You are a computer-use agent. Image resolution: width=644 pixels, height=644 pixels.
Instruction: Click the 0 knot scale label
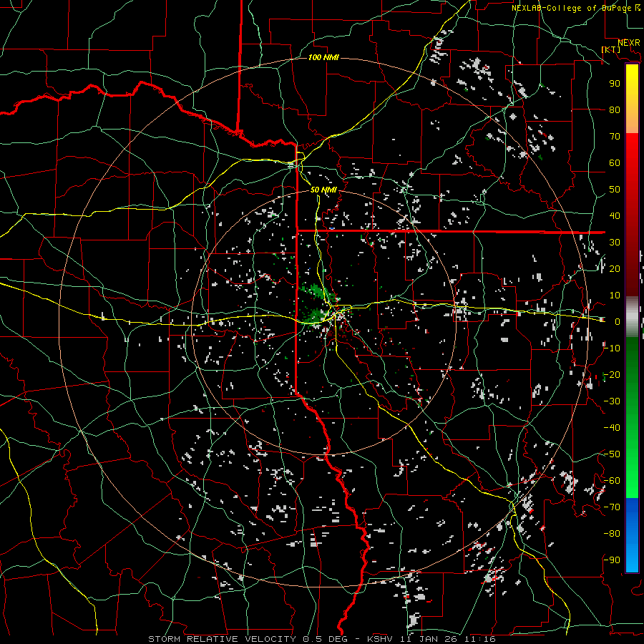click(x=617, y=321)
